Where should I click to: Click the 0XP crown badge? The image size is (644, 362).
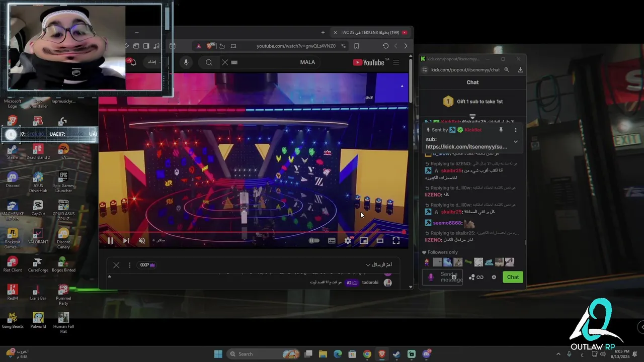(147, 265)
